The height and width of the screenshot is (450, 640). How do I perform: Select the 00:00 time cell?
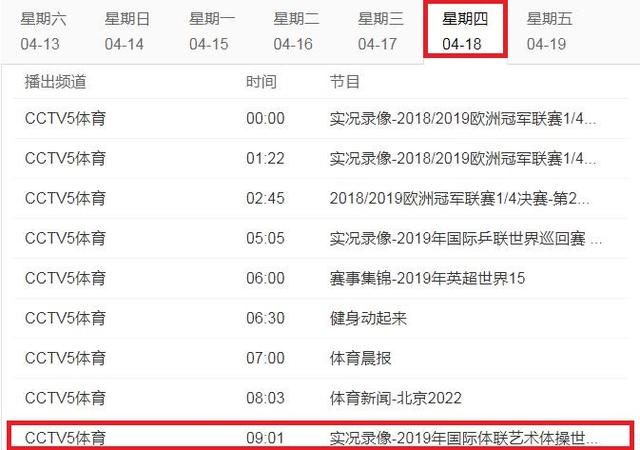[265, 118]
